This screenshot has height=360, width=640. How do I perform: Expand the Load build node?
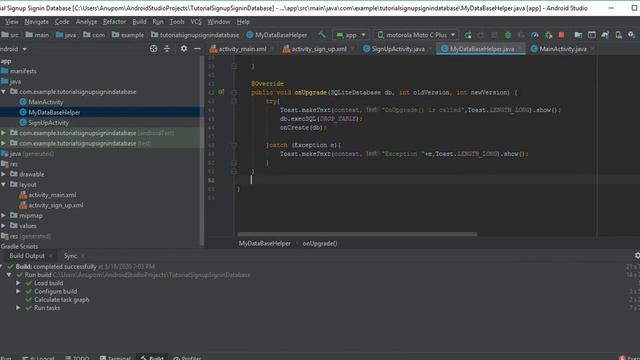(18, 283)
